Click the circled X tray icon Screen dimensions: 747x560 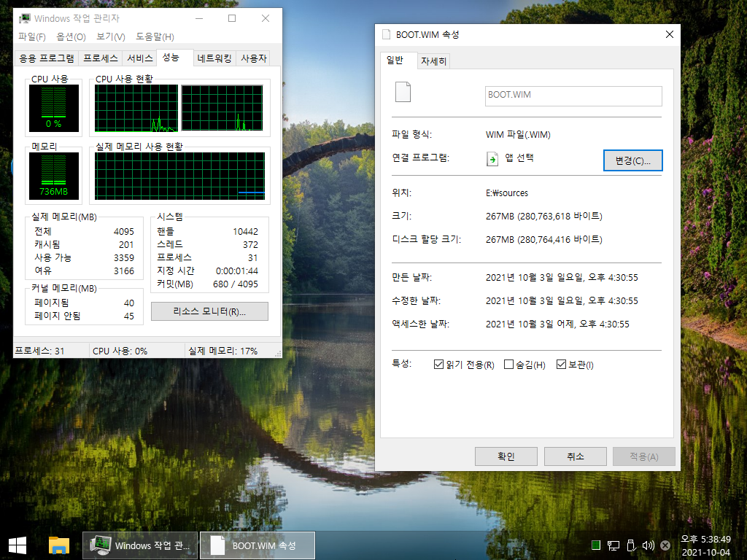[x=665, y=545]
